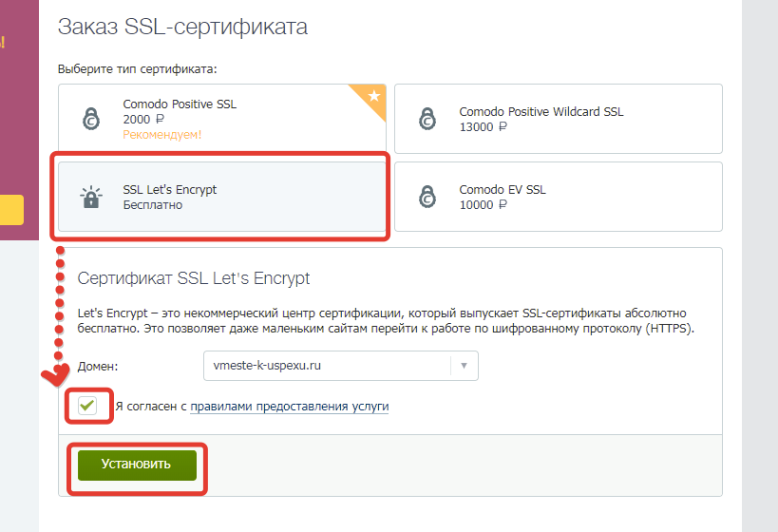The image size is (778, 532).
Task: Select the Comodo Positive Wildcard SSL card
Action: point(559,119)
